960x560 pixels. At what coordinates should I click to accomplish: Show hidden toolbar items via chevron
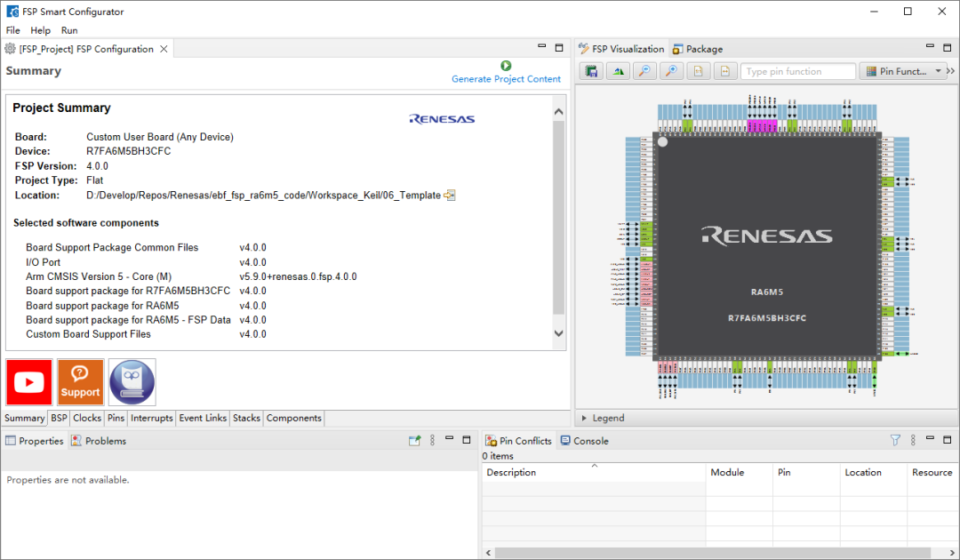(951, 72)
